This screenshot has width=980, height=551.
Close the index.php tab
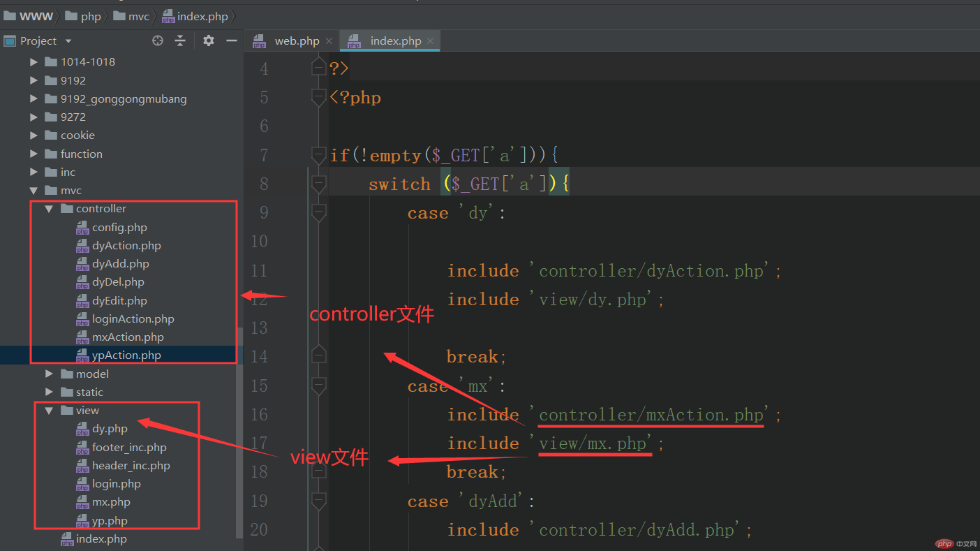(431, 41)
